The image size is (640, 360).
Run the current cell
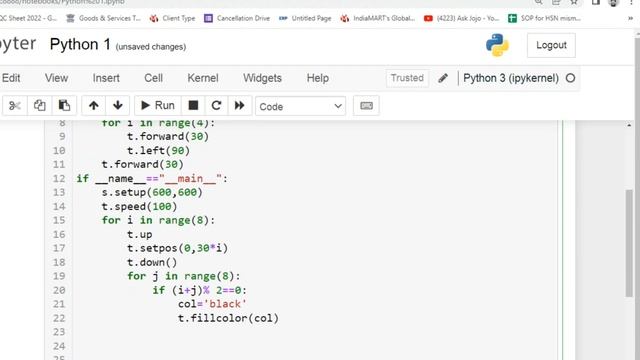[x=158, y=106]
